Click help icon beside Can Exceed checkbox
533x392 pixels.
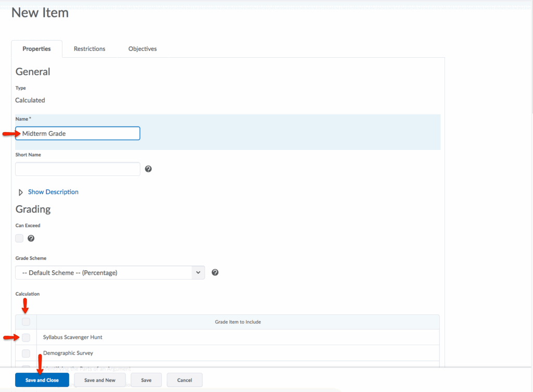click(31, 238)
